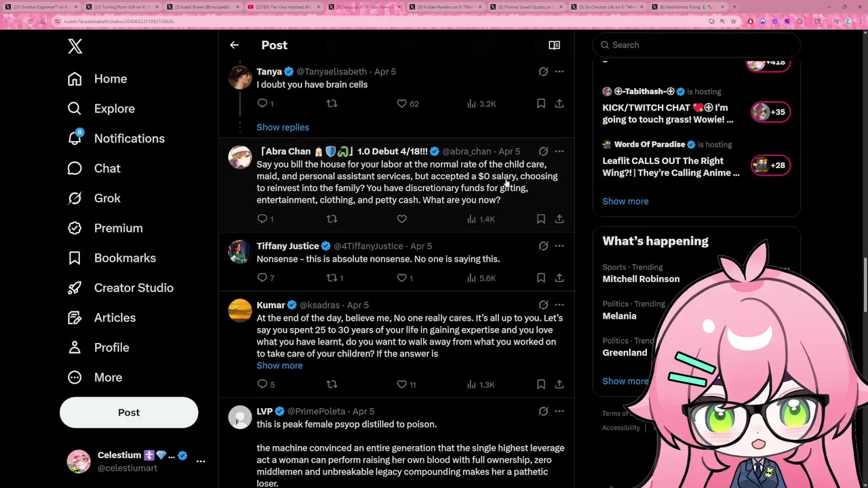Click browser address bar URL
Viewport: 868px width, 488px height.
pyautogui.click(x=119, y=21)
